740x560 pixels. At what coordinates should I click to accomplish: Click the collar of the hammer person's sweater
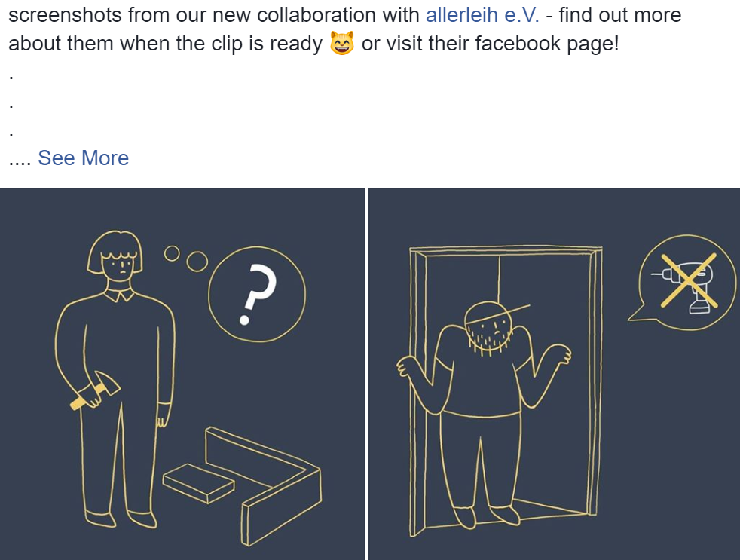119,295
